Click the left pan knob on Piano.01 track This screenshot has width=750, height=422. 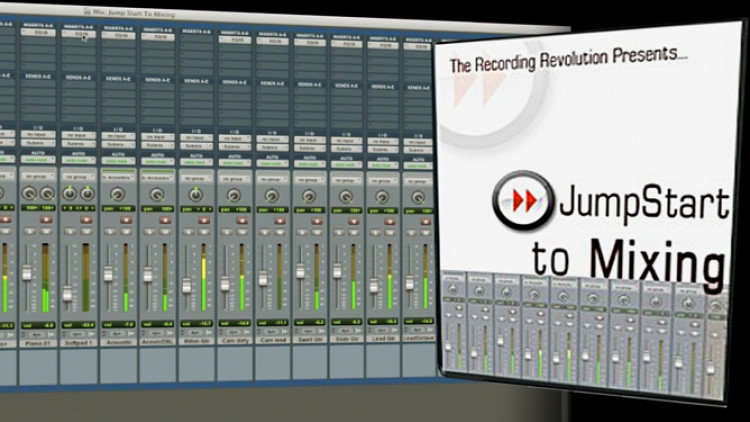point(29,193)
